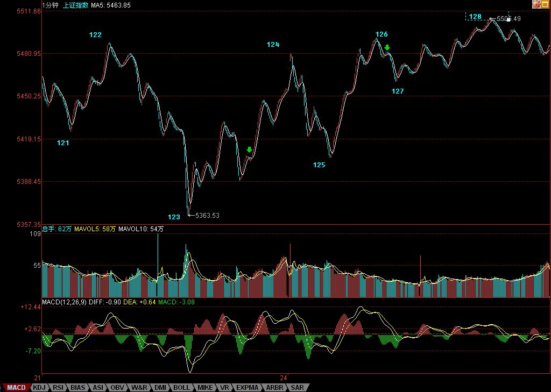Switch to the KDJ indicator tab
This screenshot has height=392, width=551.
(x=40, y=387)
